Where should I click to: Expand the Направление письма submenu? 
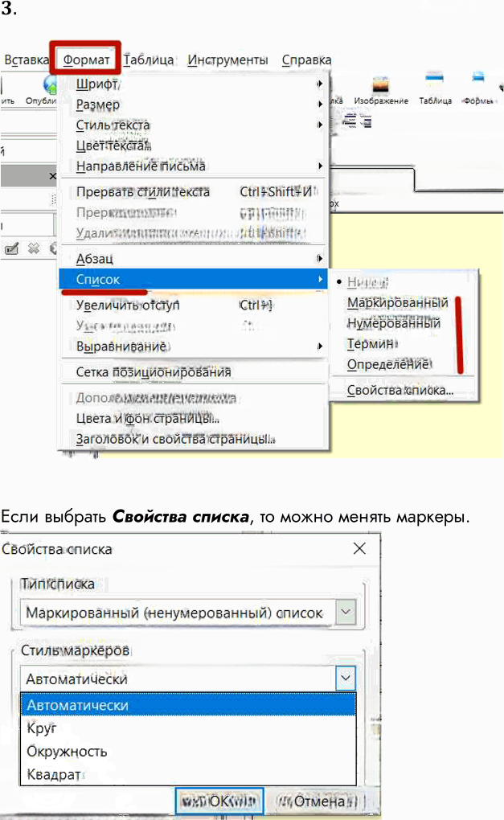pyautogui.click(x=194, y=166)
